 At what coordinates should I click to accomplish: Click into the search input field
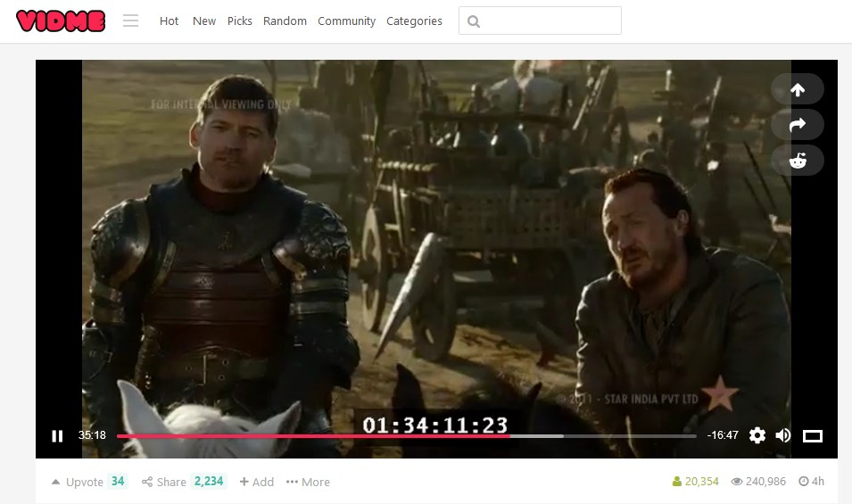(x=540, y=21)
